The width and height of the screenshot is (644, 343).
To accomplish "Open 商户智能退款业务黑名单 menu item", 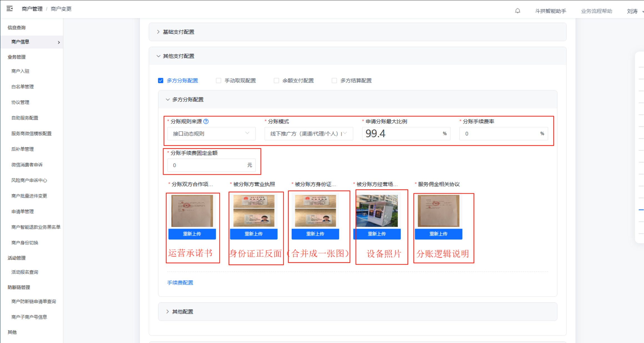I will tap(36, 227).
